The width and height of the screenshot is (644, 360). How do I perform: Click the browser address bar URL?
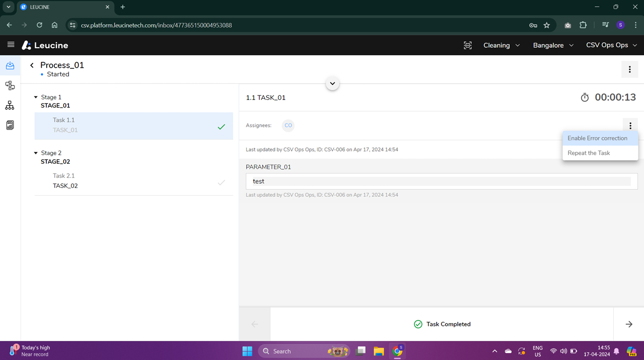coord(156,25)
